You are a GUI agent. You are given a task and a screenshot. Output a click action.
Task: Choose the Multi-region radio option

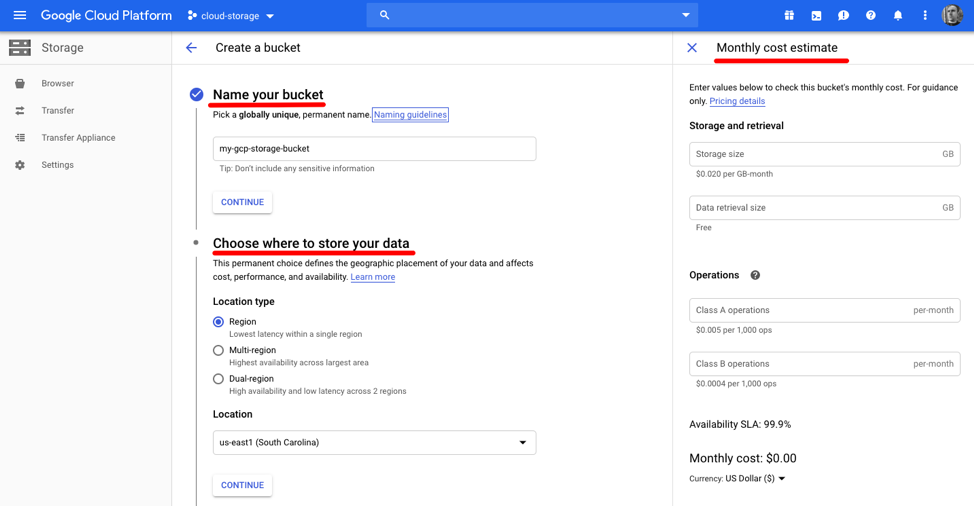(218, 351)
